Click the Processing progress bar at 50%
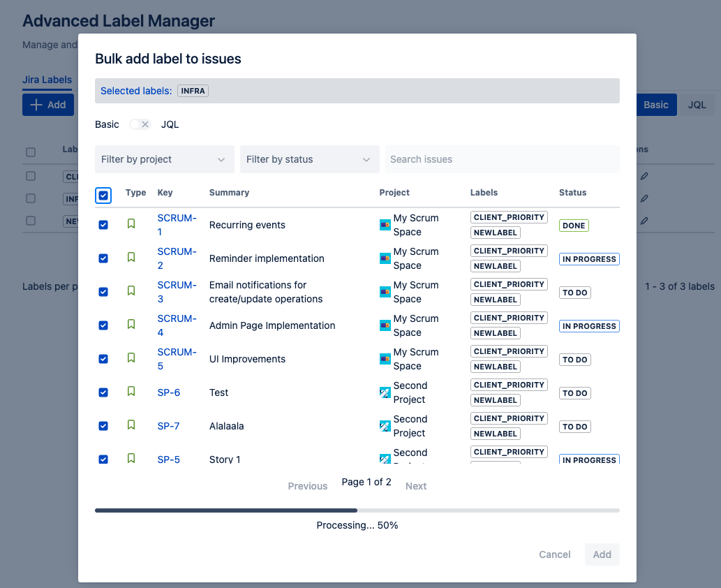The height and width of the screenshot is (588, 721). 357,510
